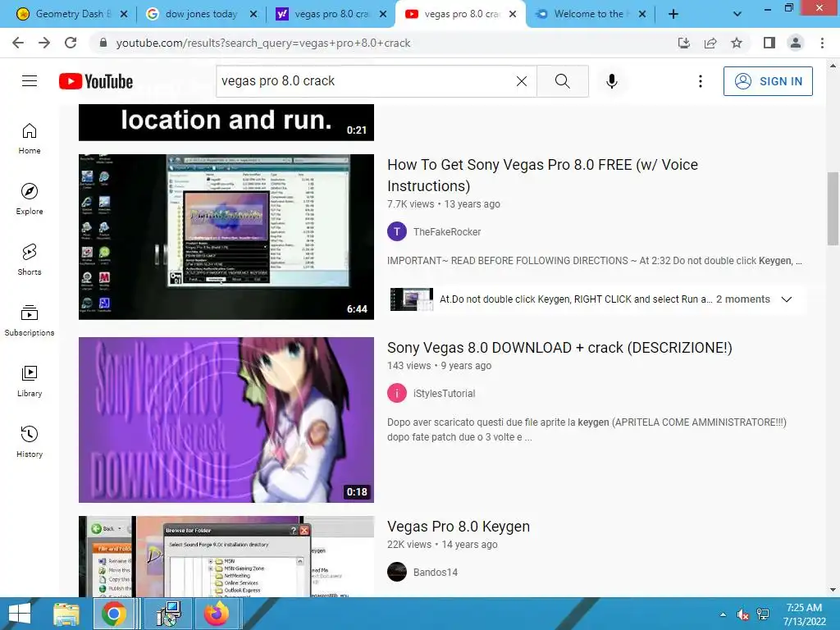Viewport: 840px width, 630px height.
Task: Open TheFakeRocker channel avatar
Action: click(x=397, y=231)
